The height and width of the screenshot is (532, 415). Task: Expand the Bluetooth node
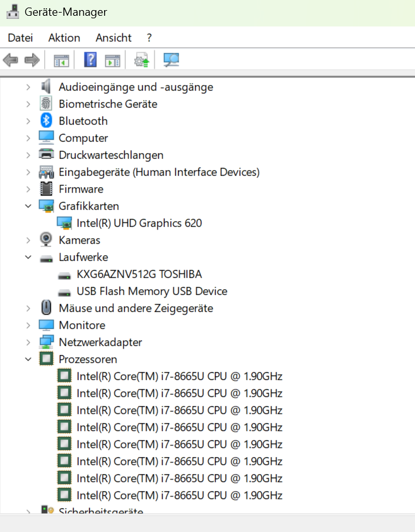pyautogui.click(x=28, y=121)
